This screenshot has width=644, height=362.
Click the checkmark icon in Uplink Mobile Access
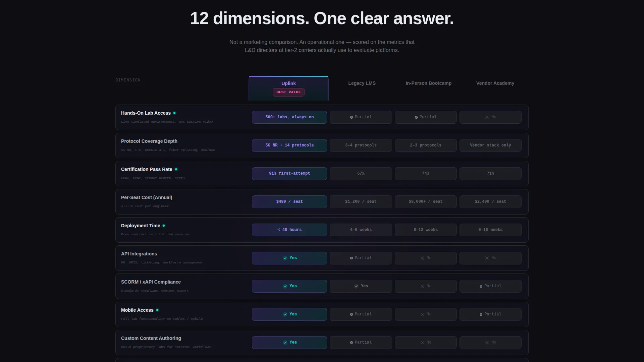tap(285, 314)
